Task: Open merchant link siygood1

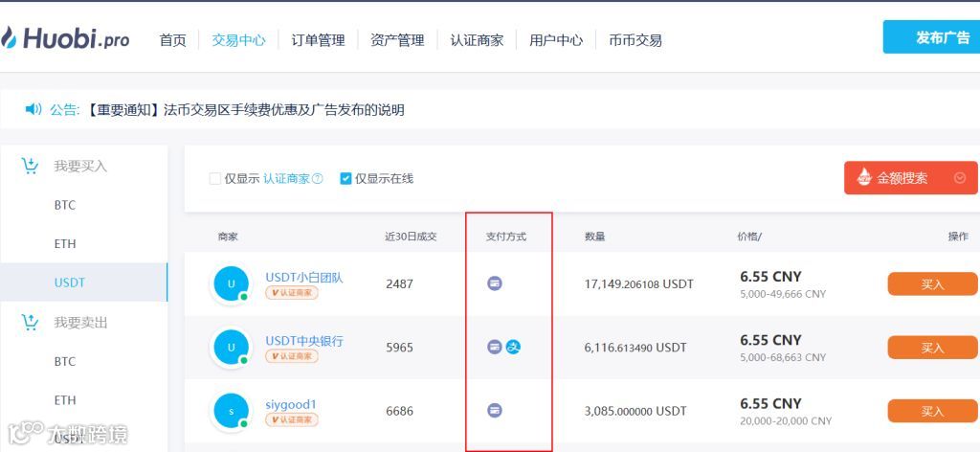Action: [291, 404]
